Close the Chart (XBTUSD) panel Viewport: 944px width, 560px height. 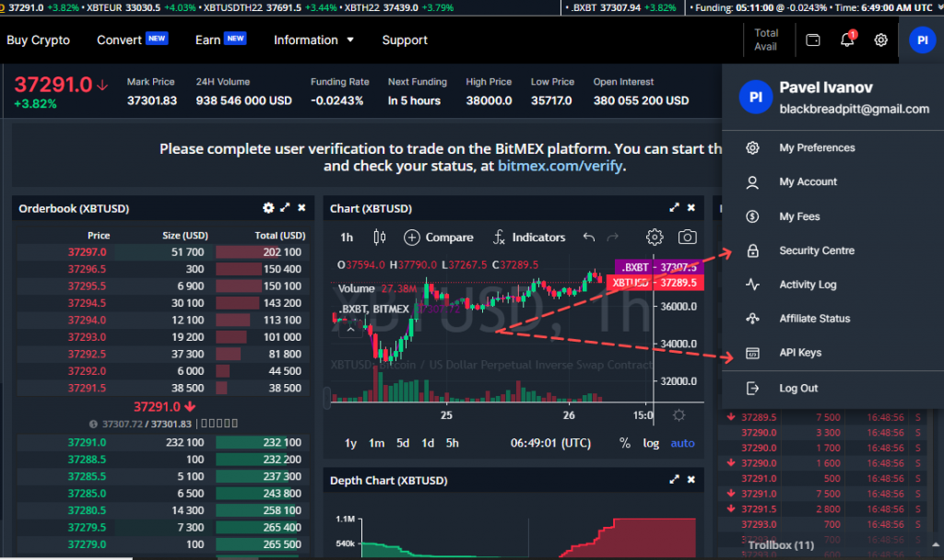[691, 207]
